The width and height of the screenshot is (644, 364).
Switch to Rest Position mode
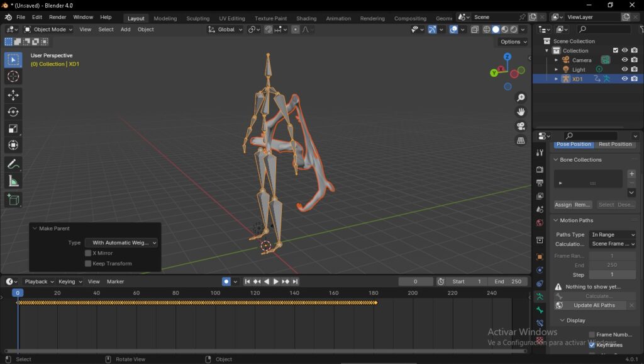[615, 144]
